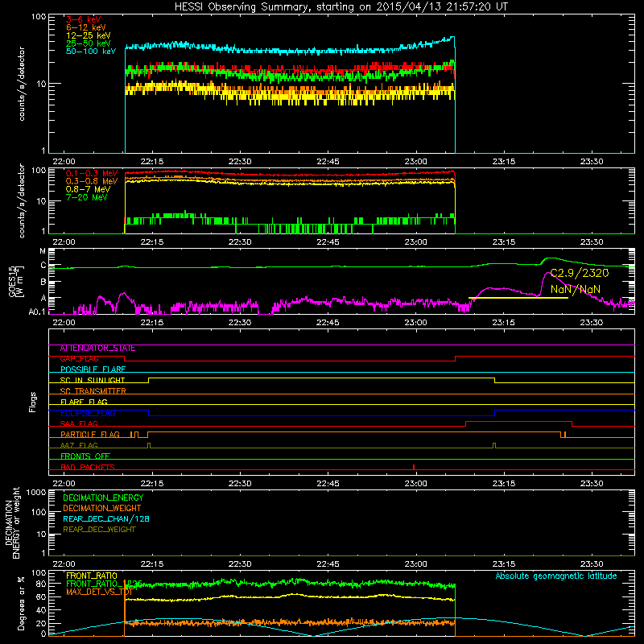Click the NaN/NaN annotation in GOES panel
644x644 pixels.
(x=576, y=289)
